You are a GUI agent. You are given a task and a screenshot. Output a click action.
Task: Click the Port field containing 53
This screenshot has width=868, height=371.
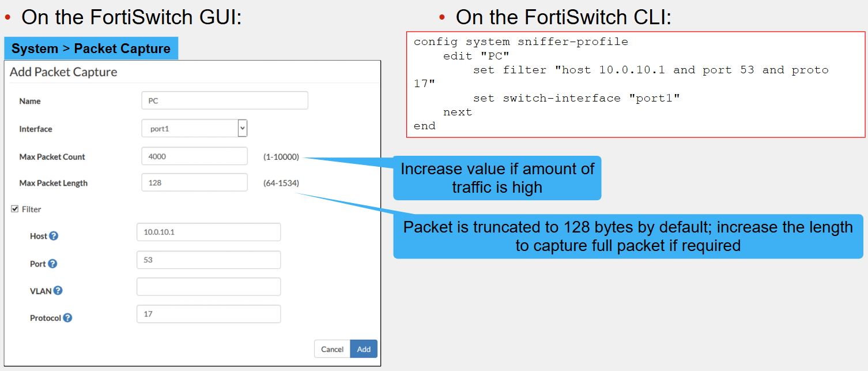click(x=209, y=260)
